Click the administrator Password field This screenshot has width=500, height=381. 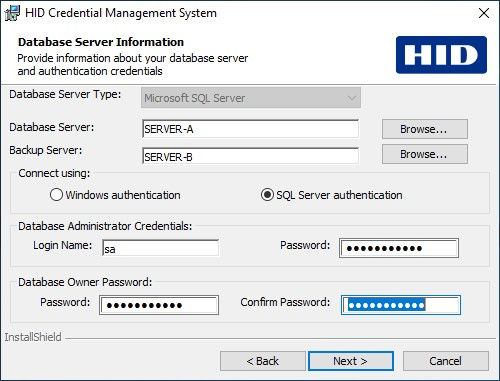399,248
